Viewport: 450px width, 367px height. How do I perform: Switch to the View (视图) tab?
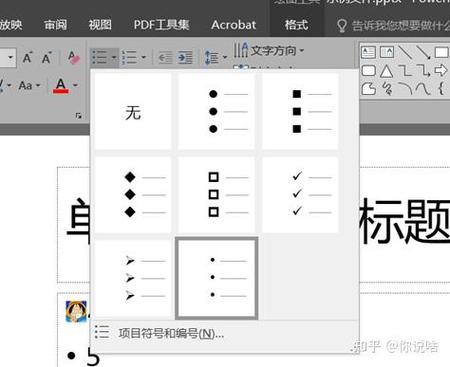point(100,25)
